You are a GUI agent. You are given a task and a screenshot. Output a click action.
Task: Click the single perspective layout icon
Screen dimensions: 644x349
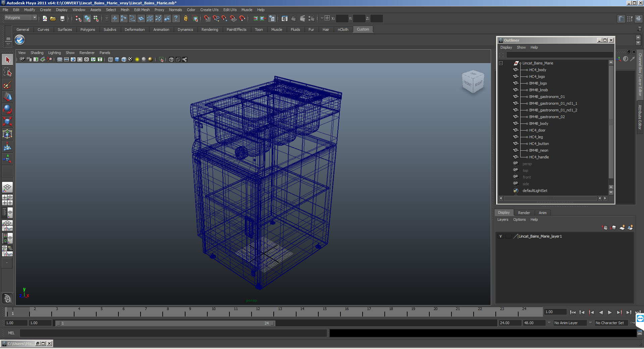coord(7,187)
